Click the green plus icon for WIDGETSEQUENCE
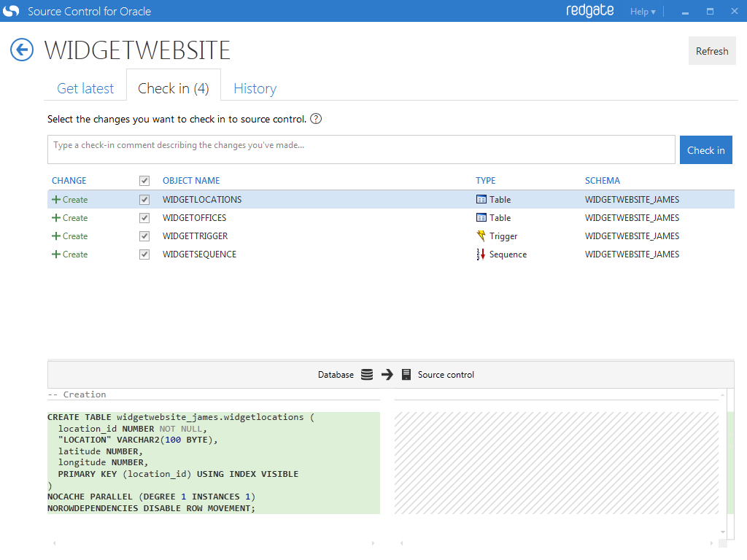747x560 pixels. point(55,254)
